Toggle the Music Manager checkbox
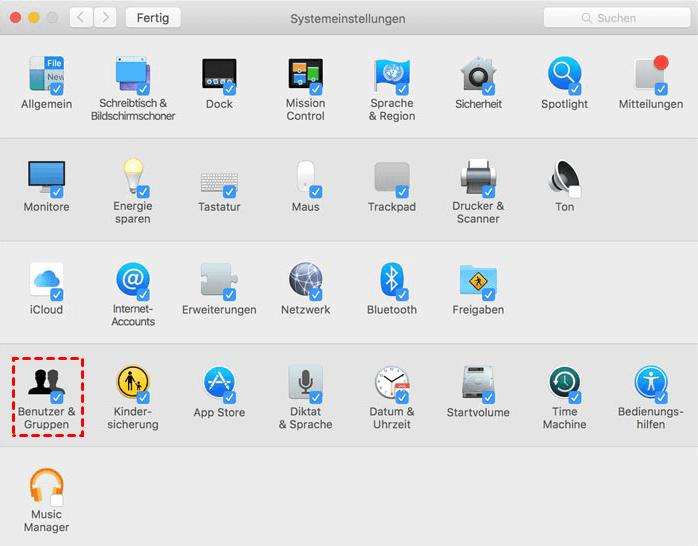 point(57,498)
